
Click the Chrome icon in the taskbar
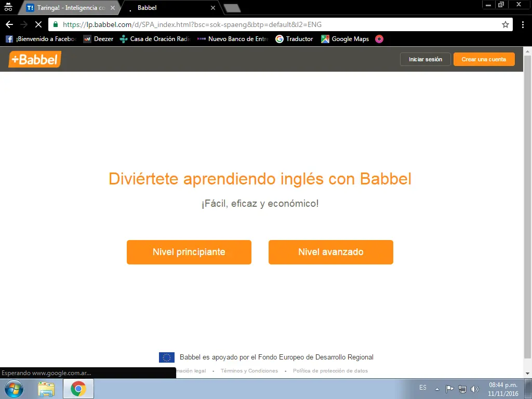point(78,389)
